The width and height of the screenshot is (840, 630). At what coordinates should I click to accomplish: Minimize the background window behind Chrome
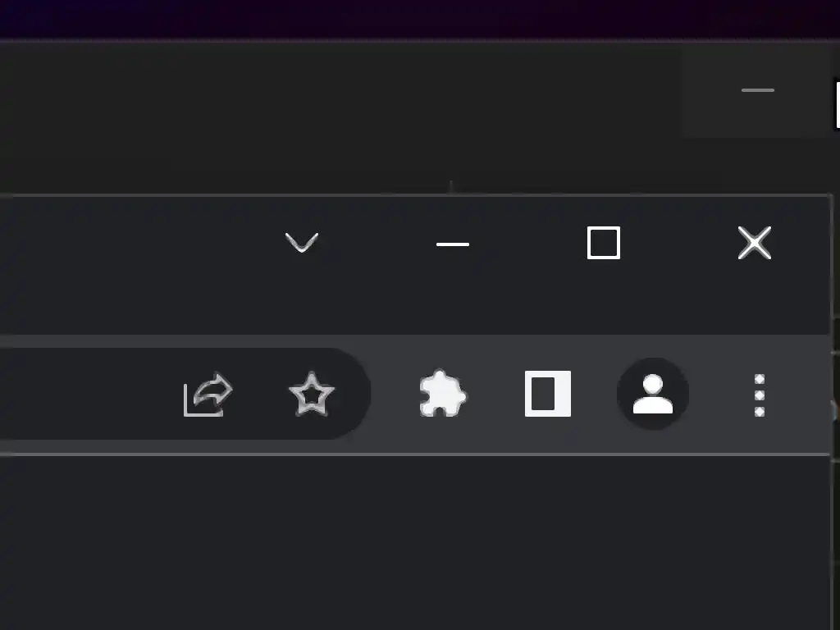[757, 90]
